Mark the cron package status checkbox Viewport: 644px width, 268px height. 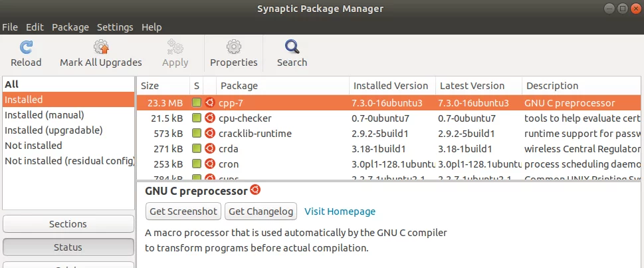197,164
